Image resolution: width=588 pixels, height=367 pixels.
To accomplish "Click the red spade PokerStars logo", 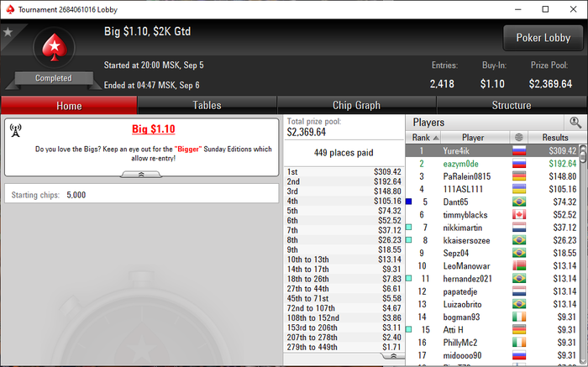I will 55,48.
